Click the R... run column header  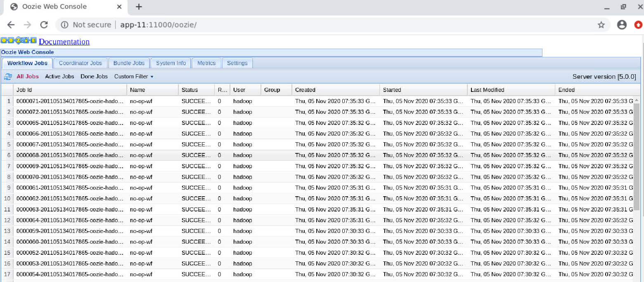click(223, 90)
